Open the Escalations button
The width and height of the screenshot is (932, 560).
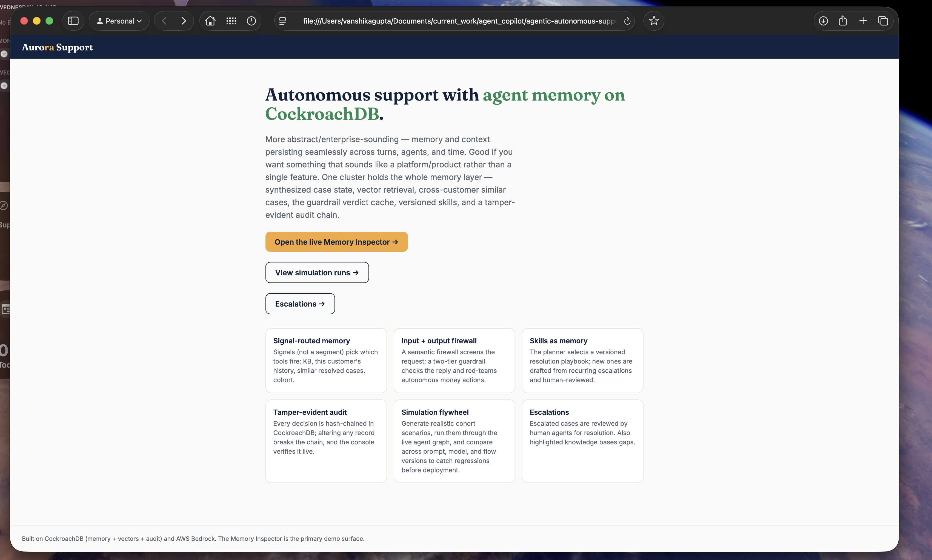click(300, 304)
